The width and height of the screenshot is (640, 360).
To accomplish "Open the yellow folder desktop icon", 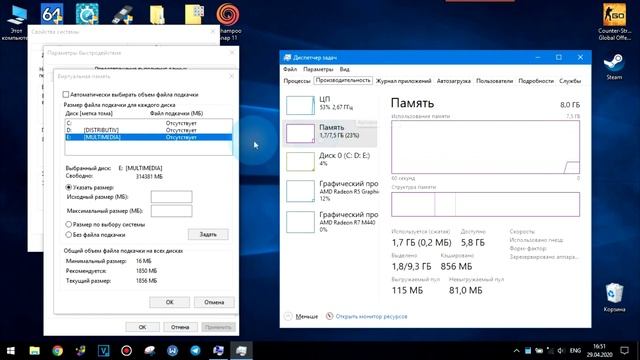I will point(158,15).
